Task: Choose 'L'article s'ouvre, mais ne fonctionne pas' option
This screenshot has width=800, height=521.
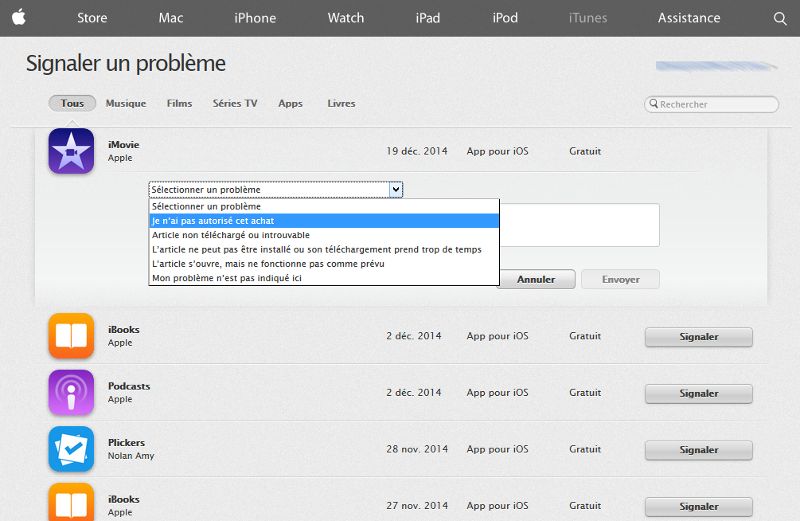Action: coord(323,264)
